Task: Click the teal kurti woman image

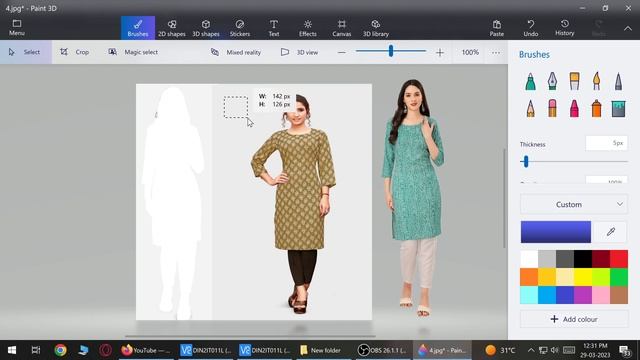Action: click(414, 198)
